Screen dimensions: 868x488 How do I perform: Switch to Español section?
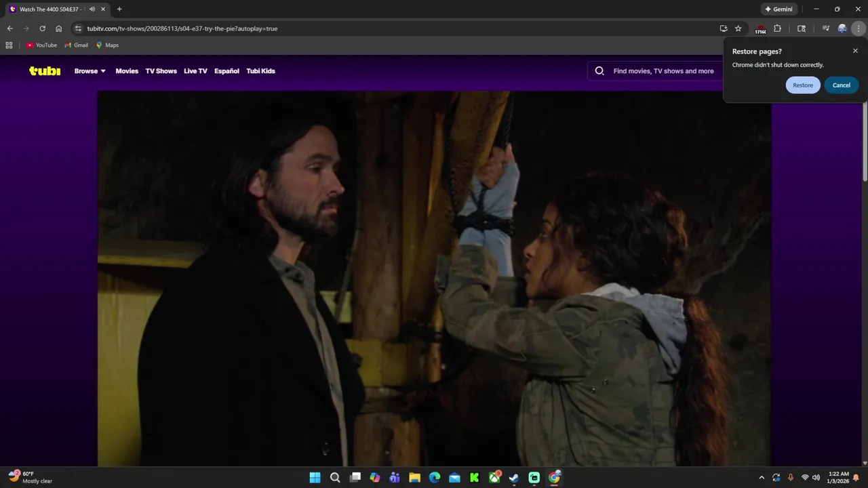click(226, 70)
